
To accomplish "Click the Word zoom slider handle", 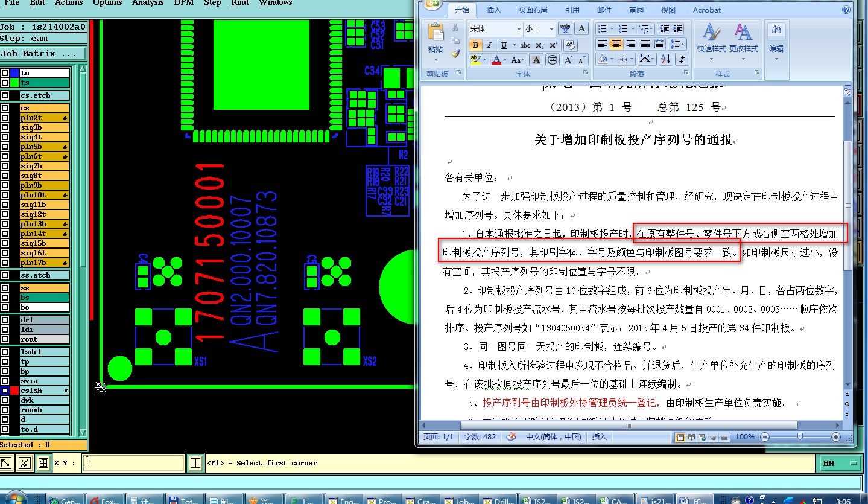I will [x=800, y=437].
